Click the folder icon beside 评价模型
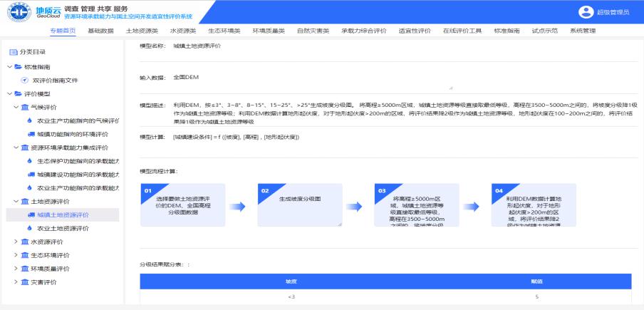 pyautogui.click(x=18, y=93)
